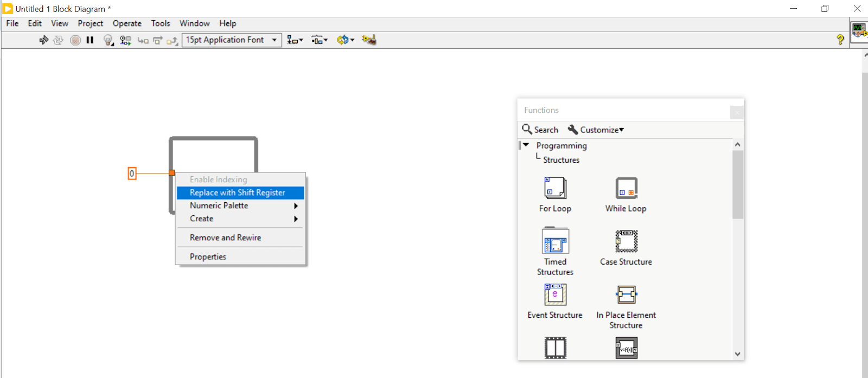Open the 15pt Application Font selector
868x378 pixels.
coord(232,40)
